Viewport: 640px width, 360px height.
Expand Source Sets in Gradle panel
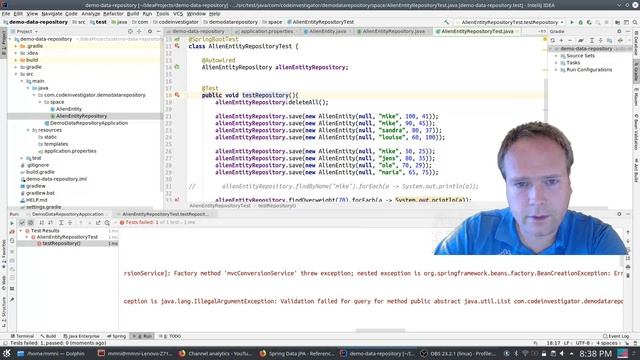tap(556, 56)
